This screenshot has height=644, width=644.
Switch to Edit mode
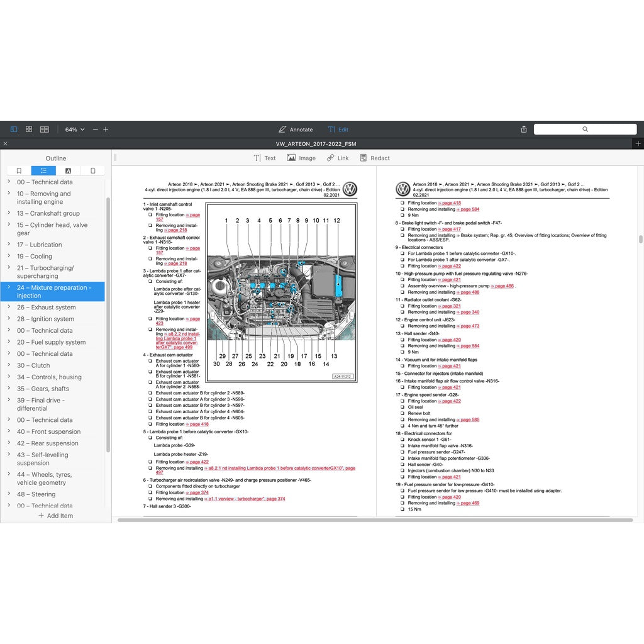338,130
